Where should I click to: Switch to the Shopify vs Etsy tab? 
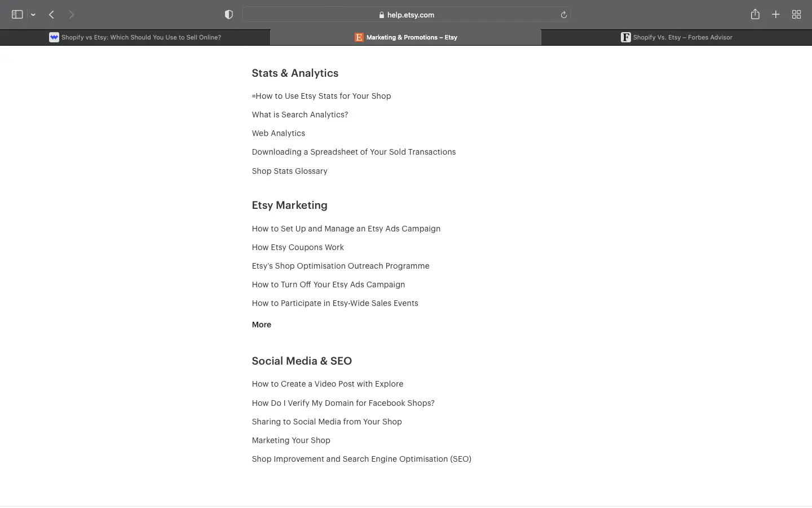pyautogui.click(x=135, y=37)
